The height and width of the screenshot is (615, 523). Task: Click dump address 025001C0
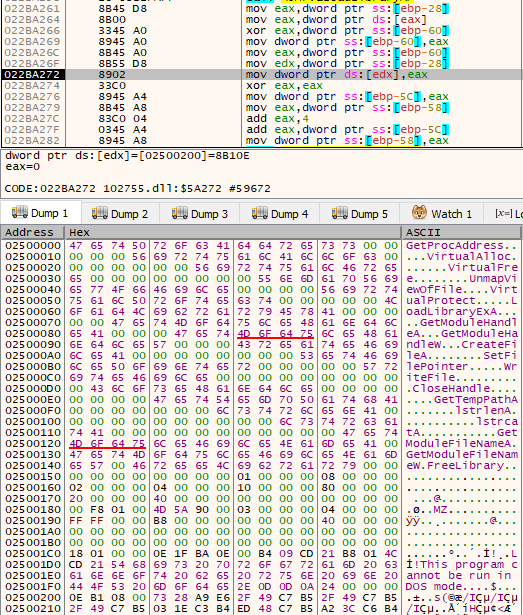tap(33, 553)
